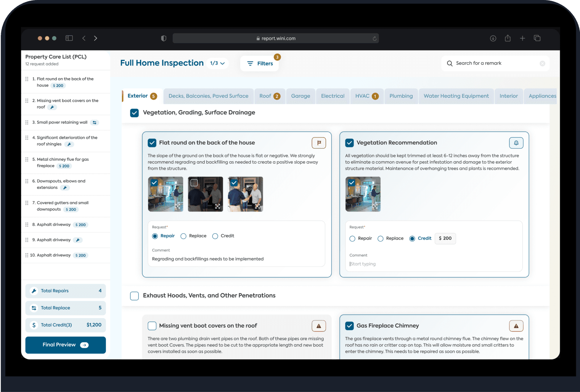The image size is (580, 392).
Task: Click the replace icon on Small paver retaining wall
Action: coord(95,123)
